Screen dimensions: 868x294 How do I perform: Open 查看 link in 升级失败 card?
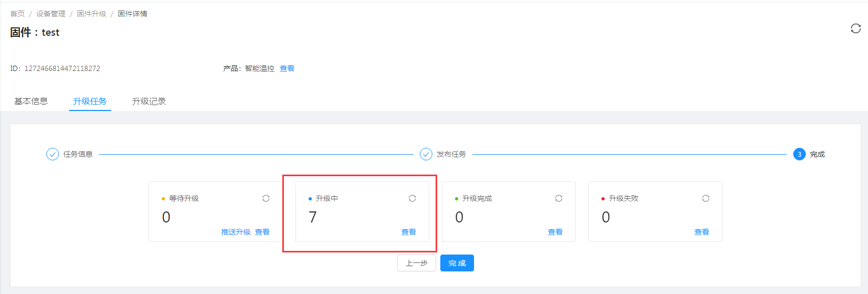point(702,232)
